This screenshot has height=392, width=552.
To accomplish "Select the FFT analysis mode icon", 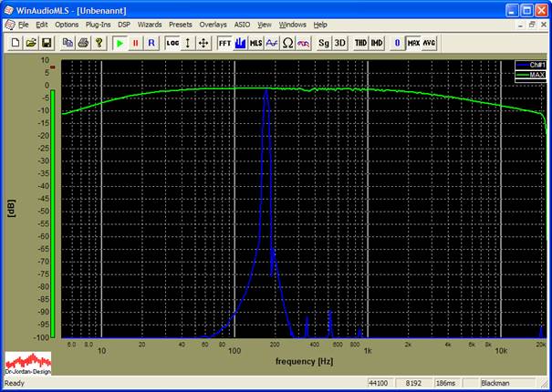I will tap(224, 43).
